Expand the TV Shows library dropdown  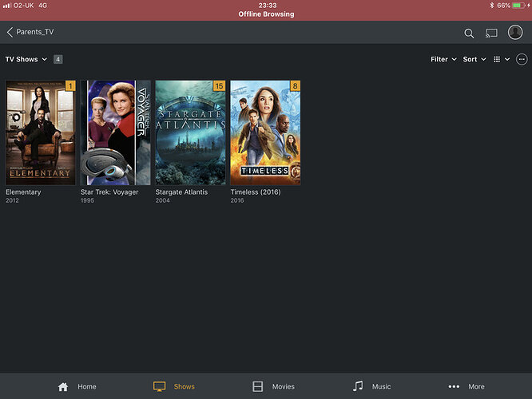[x=26, y=59]
